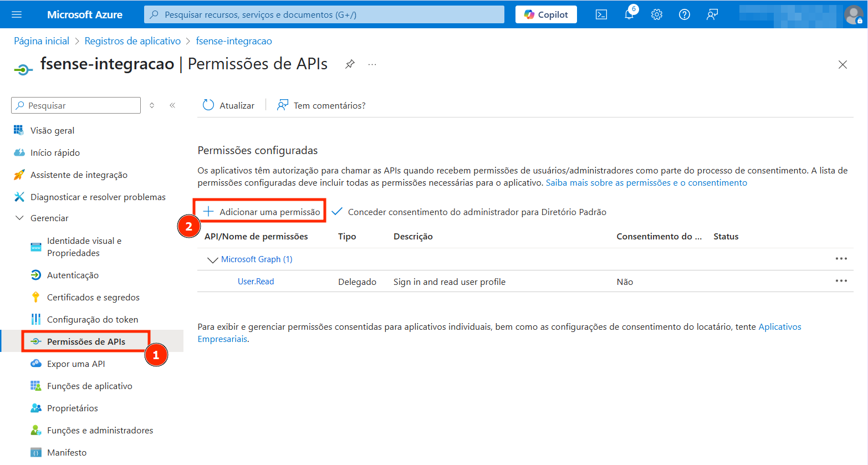Click fsense-integracao breadcrumb
This screenshot has width=868, height=465.
pyautogui.click(x=234, y=41)
